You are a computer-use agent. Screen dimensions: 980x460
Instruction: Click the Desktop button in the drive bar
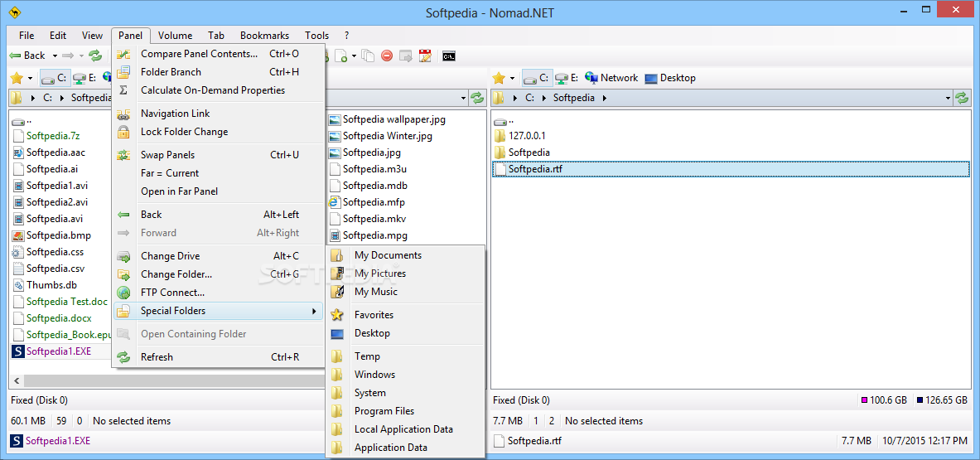click(670, 78)
